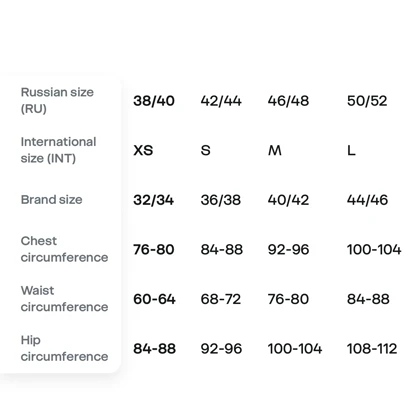This screenshot has height=420, width=420.
Task: Select brand size 36/38
Action: [x=221, y=200]
